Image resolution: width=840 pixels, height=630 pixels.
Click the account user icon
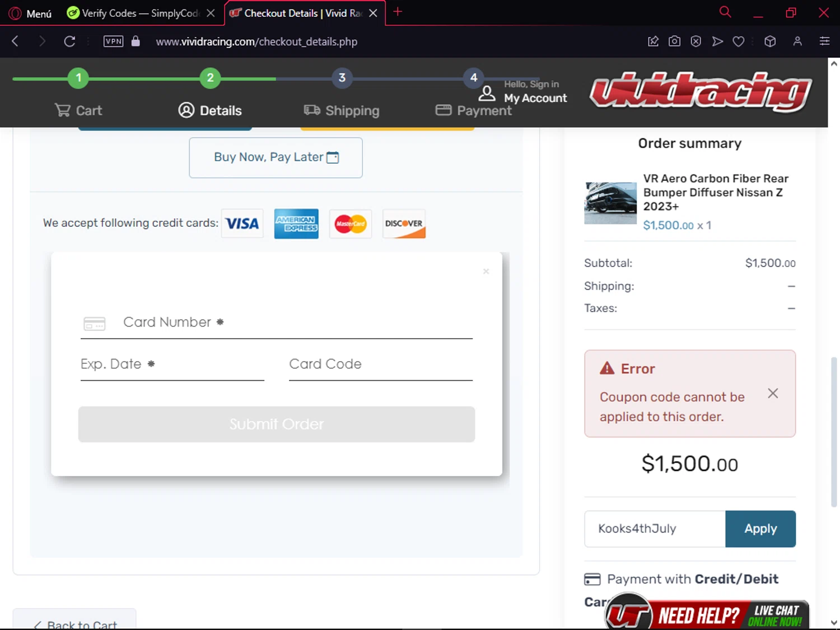click(487, 92)
